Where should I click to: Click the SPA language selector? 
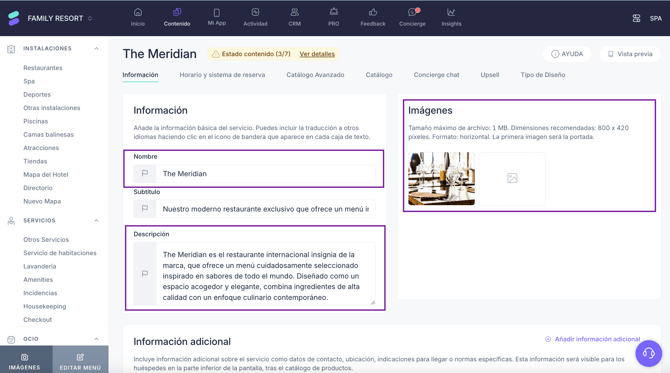656,18
